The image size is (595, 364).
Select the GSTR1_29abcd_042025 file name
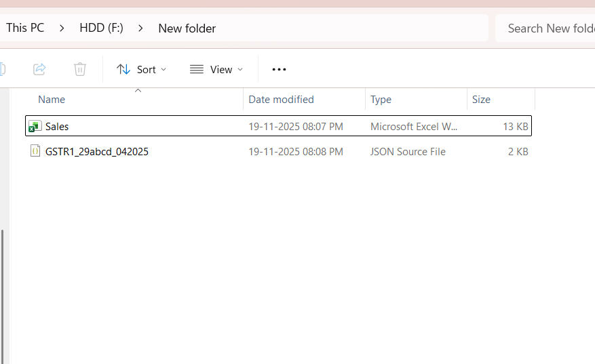pos(97,152)
